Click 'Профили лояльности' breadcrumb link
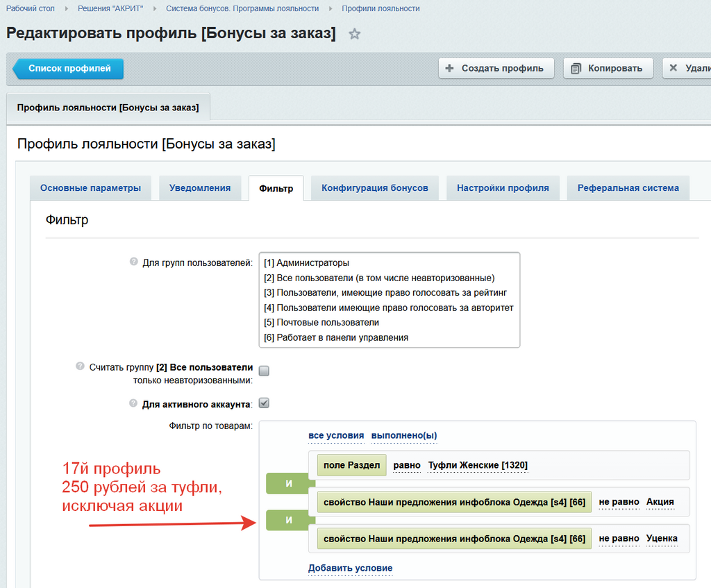Viewport: 711px width, 588px height. [380, 8]
